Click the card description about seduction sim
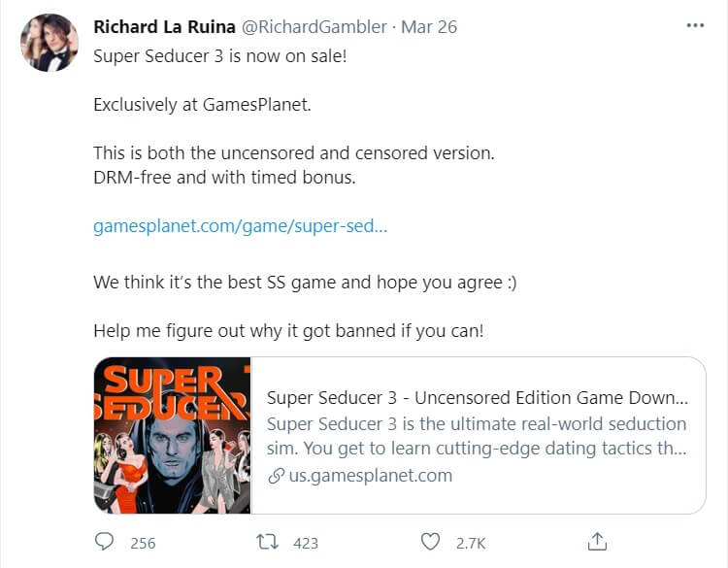The image size is (728, 568). 476,437
